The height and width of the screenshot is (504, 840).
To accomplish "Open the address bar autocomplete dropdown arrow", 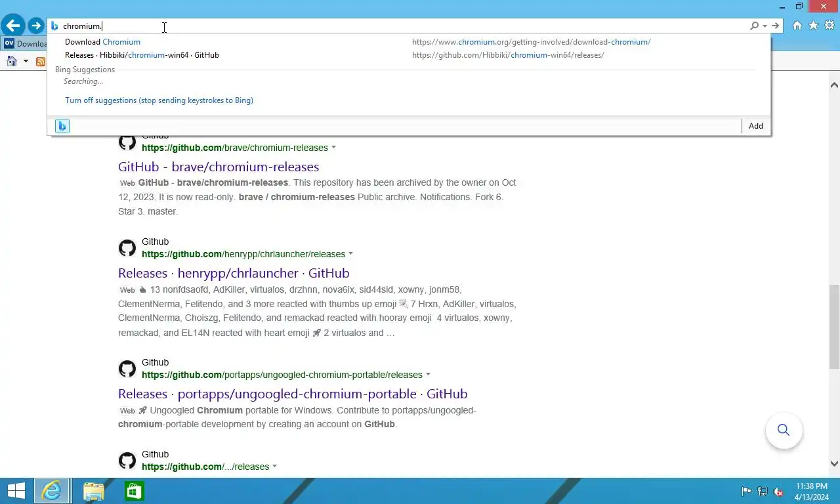I will coord(765,26).
